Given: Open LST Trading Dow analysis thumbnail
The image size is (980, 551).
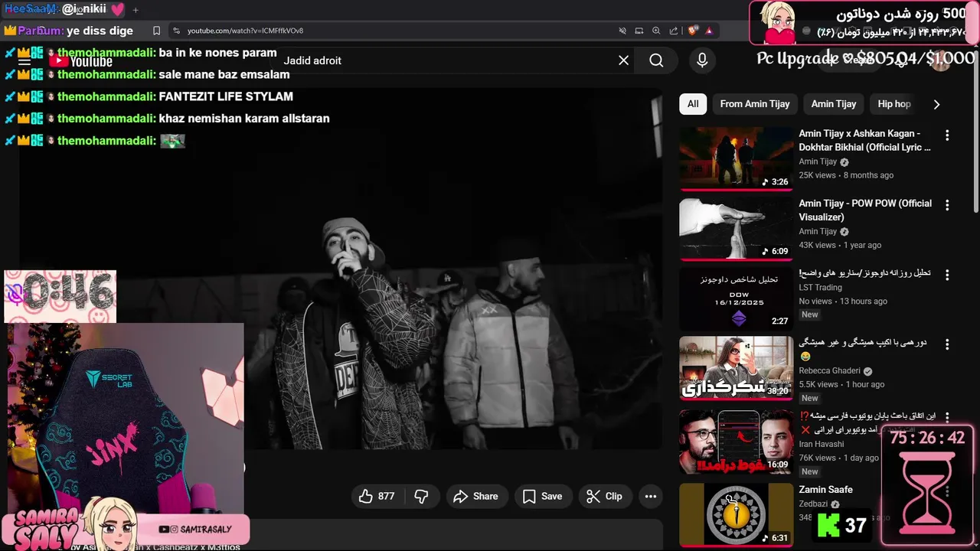Looking at the screenshot, I should point(737,298).
